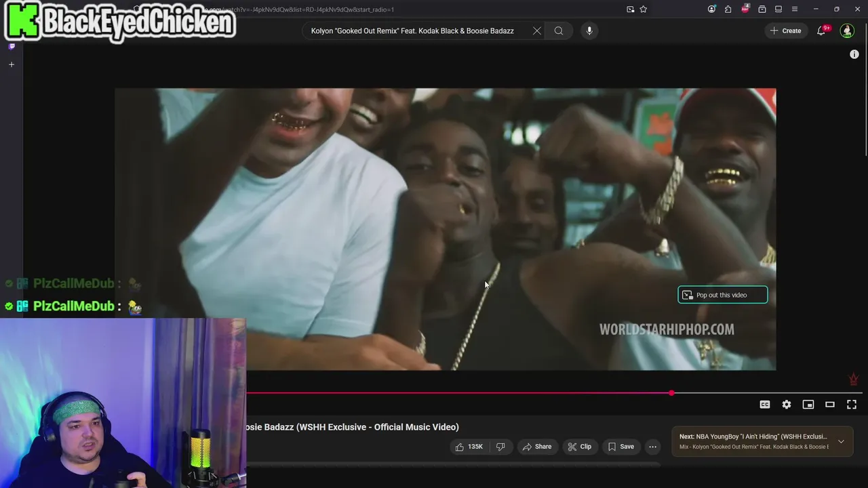Screen dimensions: 868x488
Task: Click the video title text
Action: (352, 427)
